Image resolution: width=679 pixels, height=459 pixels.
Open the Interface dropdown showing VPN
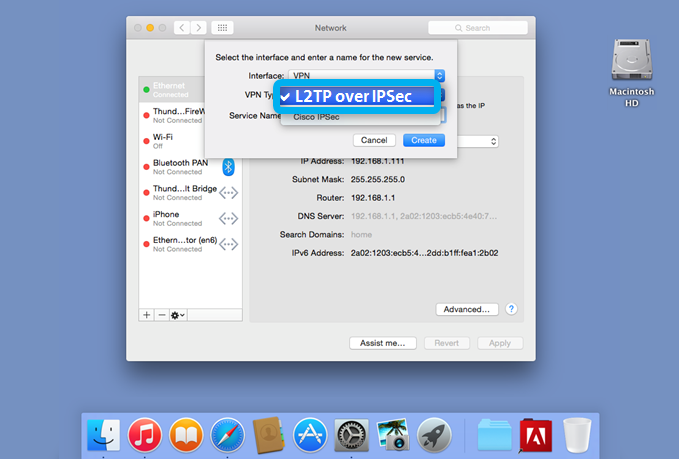pos(366,75)
